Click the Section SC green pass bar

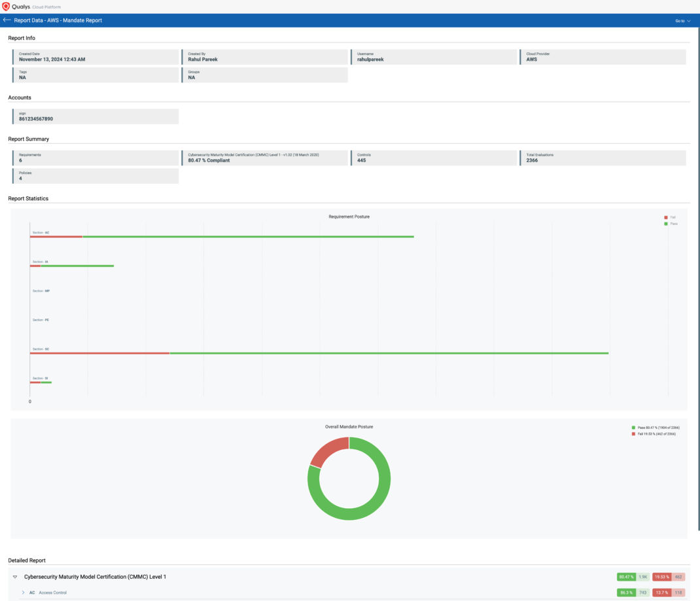[389, 353]
